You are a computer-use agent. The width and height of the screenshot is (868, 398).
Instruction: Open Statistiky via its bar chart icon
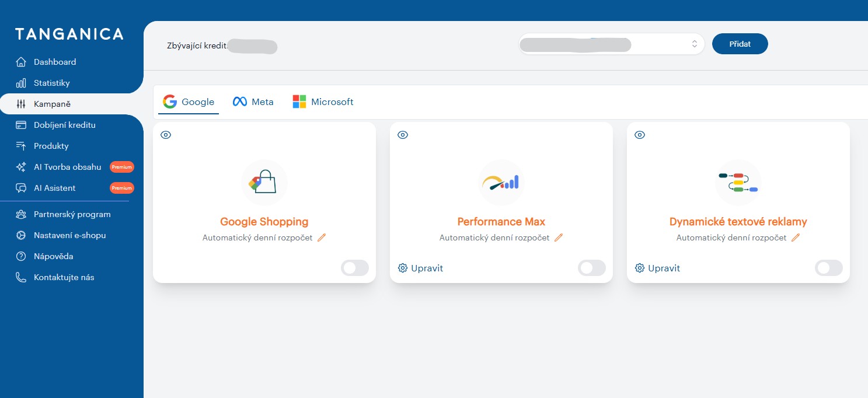point(21,83)
